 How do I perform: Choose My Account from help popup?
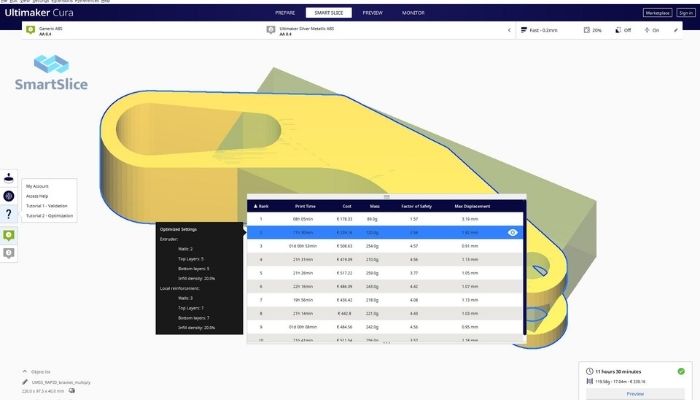tap(37, 186)
